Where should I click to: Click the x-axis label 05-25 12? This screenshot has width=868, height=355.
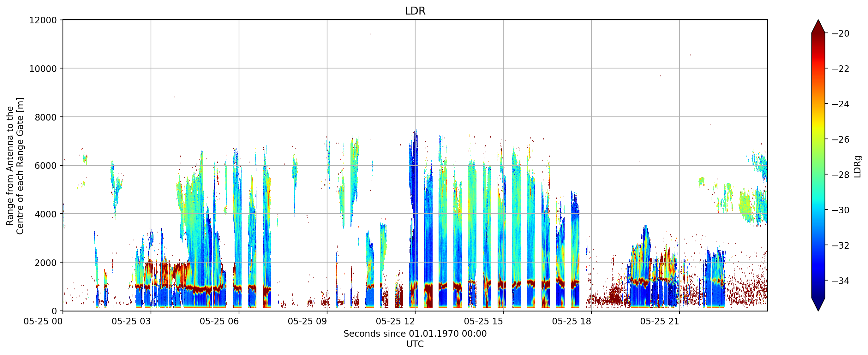[395, 321]
